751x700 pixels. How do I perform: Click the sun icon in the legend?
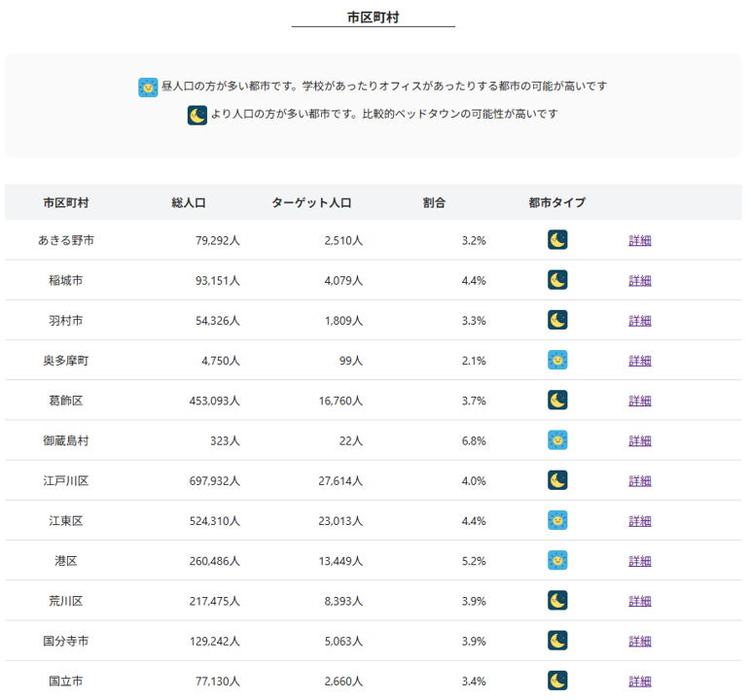[148, 87]
